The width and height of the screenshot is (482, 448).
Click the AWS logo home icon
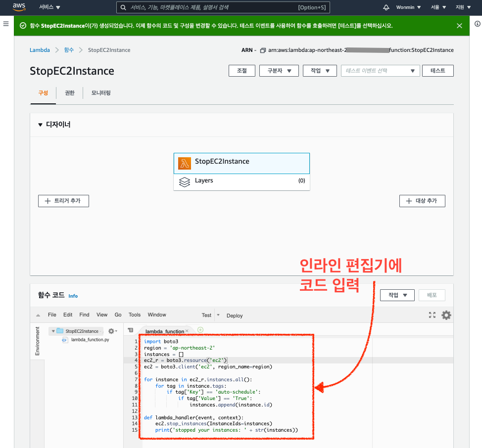pyautogui.click(x=19, y=7)
